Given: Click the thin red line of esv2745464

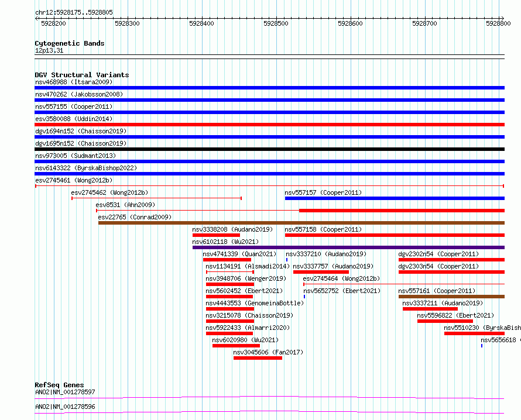Looking at the screenshot, I should (x=404, y=284).
